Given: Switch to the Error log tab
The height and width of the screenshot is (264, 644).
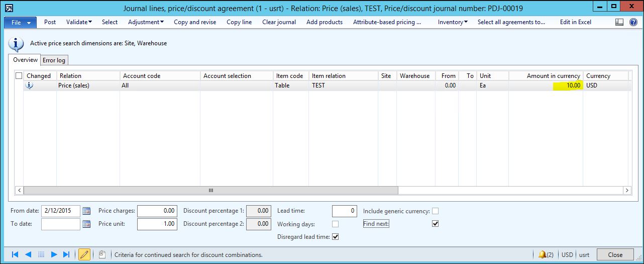Looking at the screenshot, I should click(x=54, y=60).
